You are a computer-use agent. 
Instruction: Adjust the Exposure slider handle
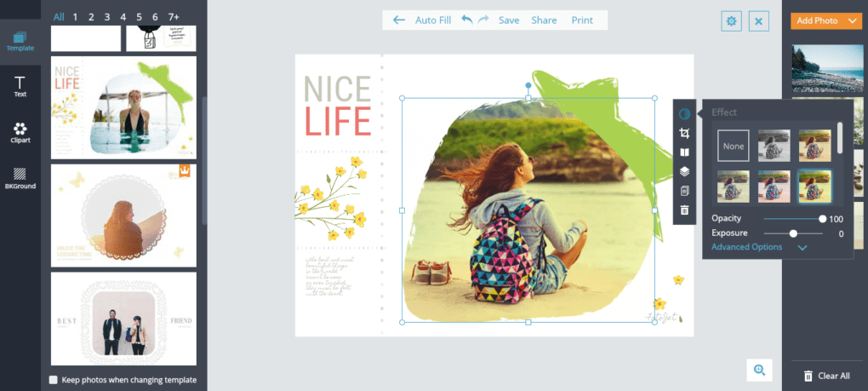tap(793, 233)
